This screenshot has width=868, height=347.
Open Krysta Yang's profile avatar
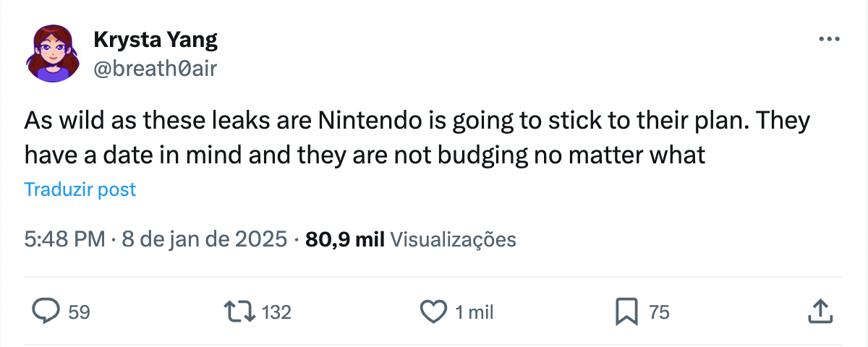click(52, 54)
